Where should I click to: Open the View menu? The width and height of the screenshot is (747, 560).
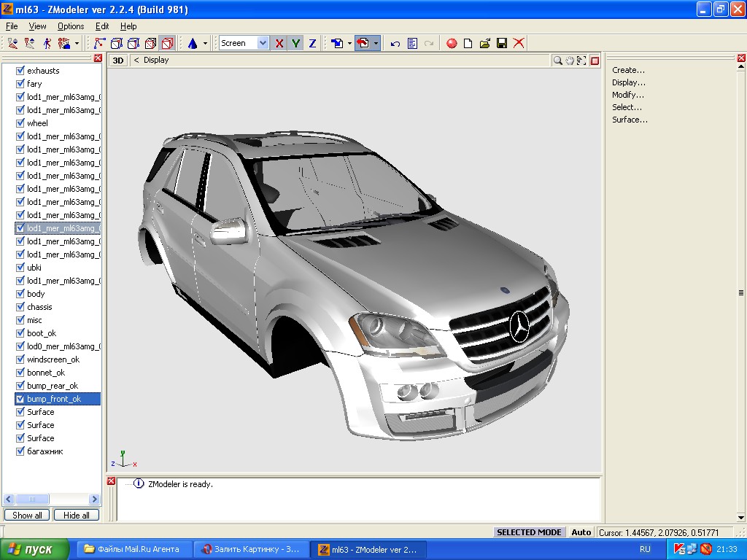(x=38, y=26)
